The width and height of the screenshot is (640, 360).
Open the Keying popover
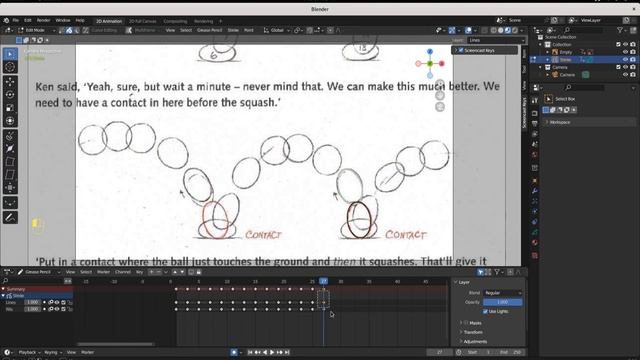53,352
